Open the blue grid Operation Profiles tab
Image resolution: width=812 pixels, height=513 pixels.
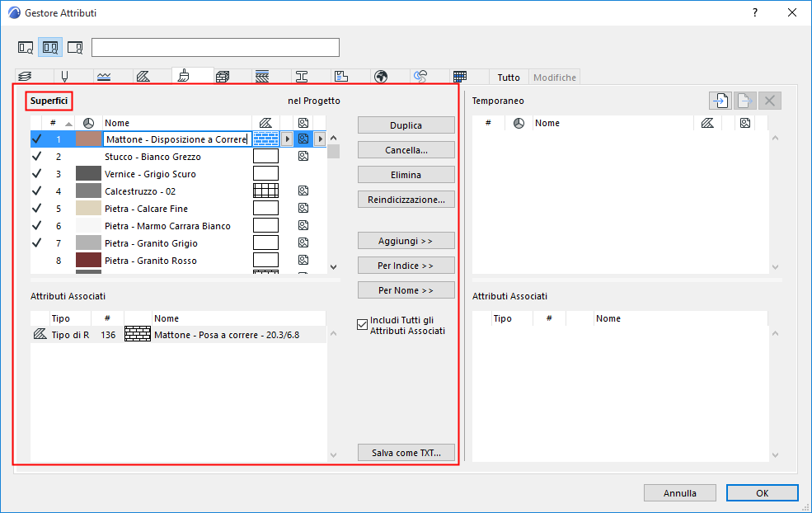point(460,77)
